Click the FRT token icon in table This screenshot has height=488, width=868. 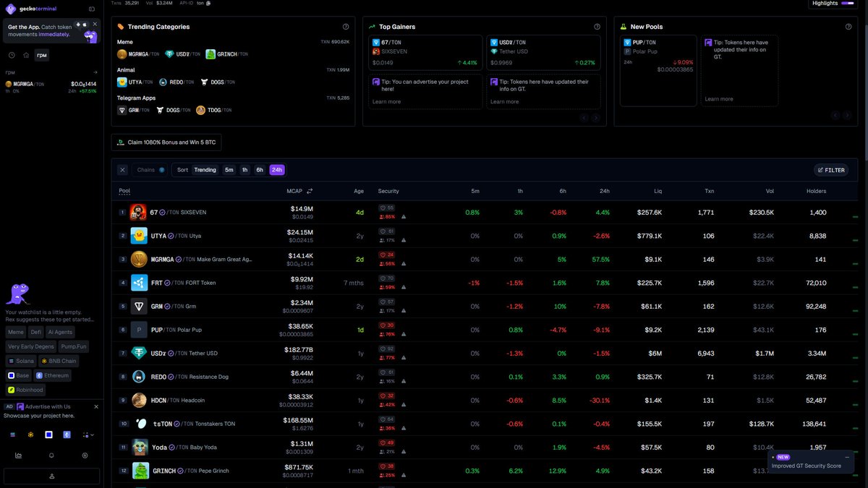[138, 283]
